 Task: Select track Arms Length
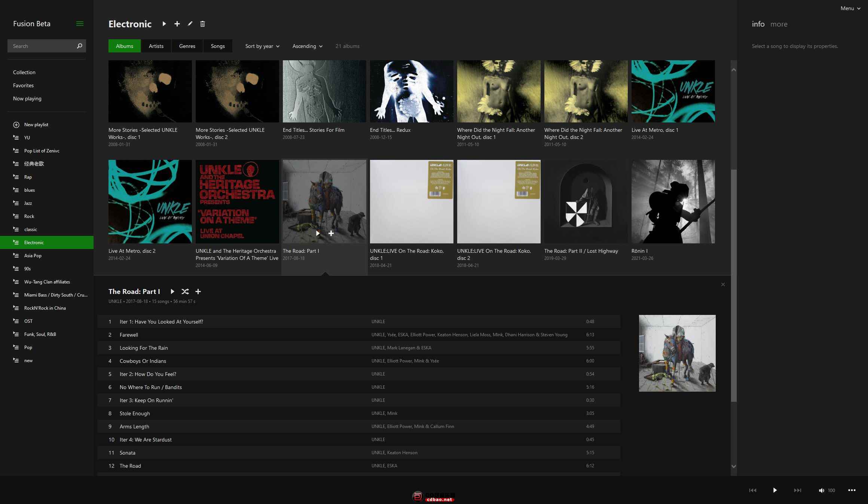point(359,426)
